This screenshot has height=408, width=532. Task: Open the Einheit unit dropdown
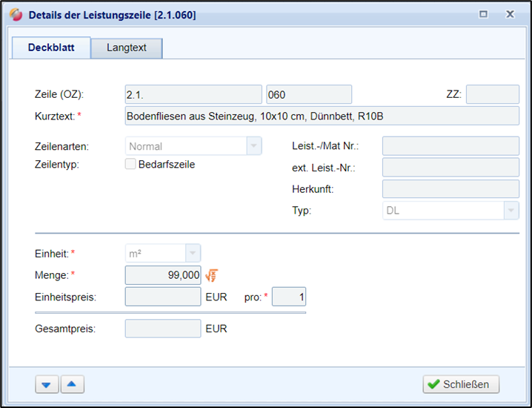pyautogui.click(x=192, y=253)
